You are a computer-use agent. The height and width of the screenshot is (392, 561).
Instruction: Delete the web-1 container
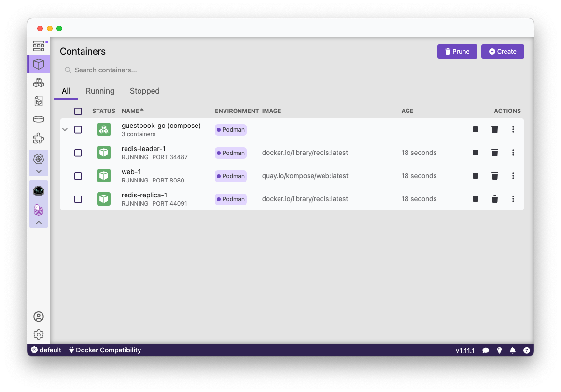(x=494, y=176)
